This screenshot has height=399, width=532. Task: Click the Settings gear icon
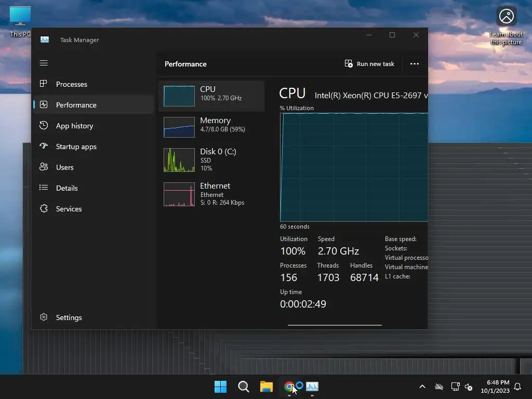[x=44, y=317]
